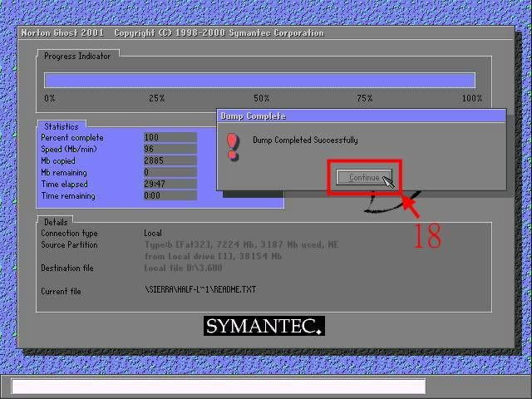This screenshot has width=532, height=399.
Task: Click the README.TXT current file path
Action: point(200,289)
